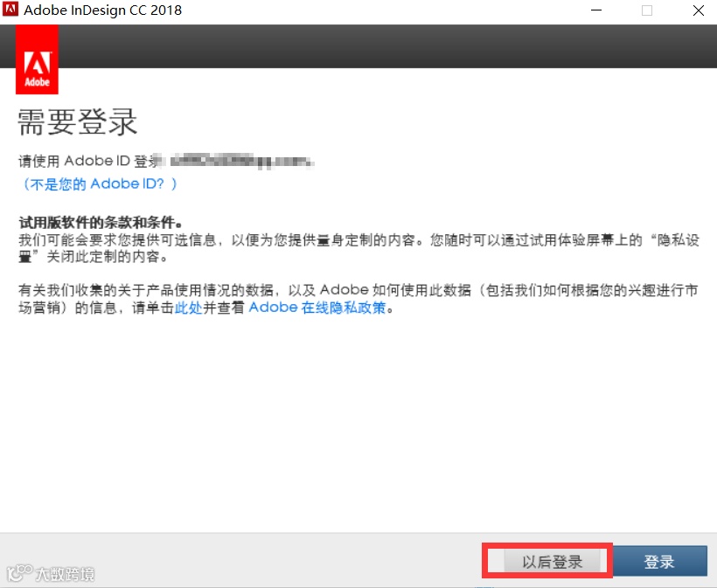Click the 试用版软件的条款和条件 bold heading
The image size is (717, 588).
[101, 223]
